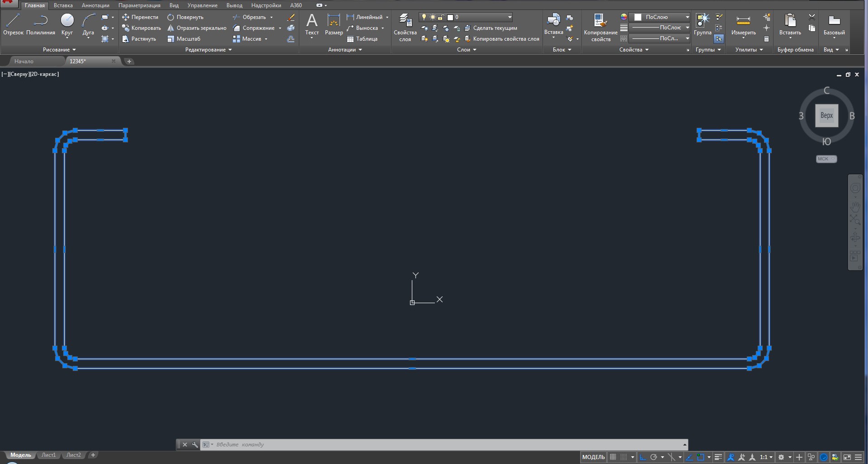Toggle ortho mode in the status bar
Screen dimensions: 868x464
642,457
